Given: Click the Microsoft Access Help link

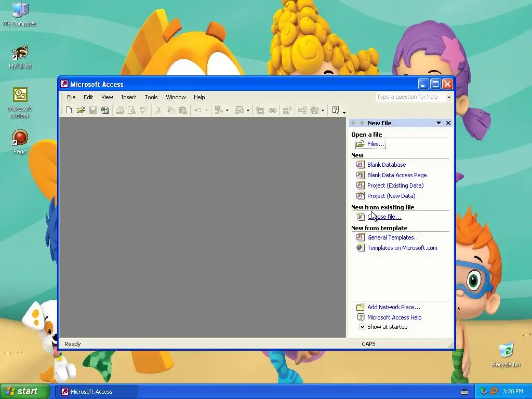Looking at the screenshot, I should [394, 317].
